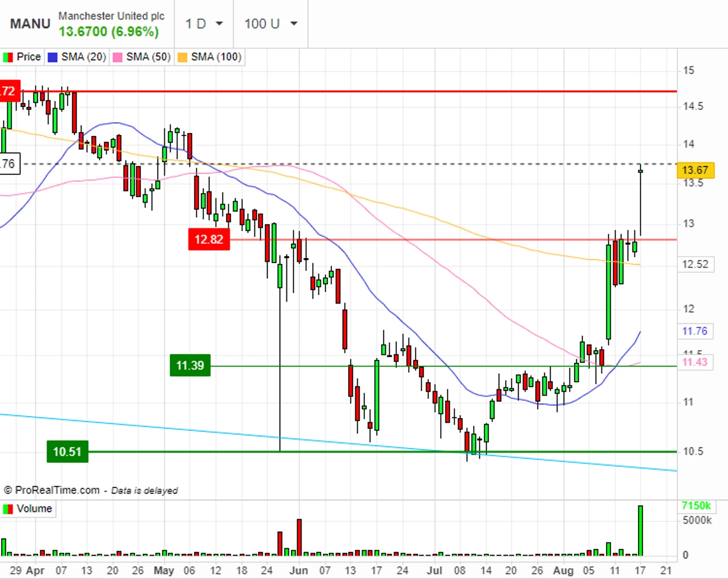Click the large red June volume bar
Screen dimensions: 728x579
point(299,537)
